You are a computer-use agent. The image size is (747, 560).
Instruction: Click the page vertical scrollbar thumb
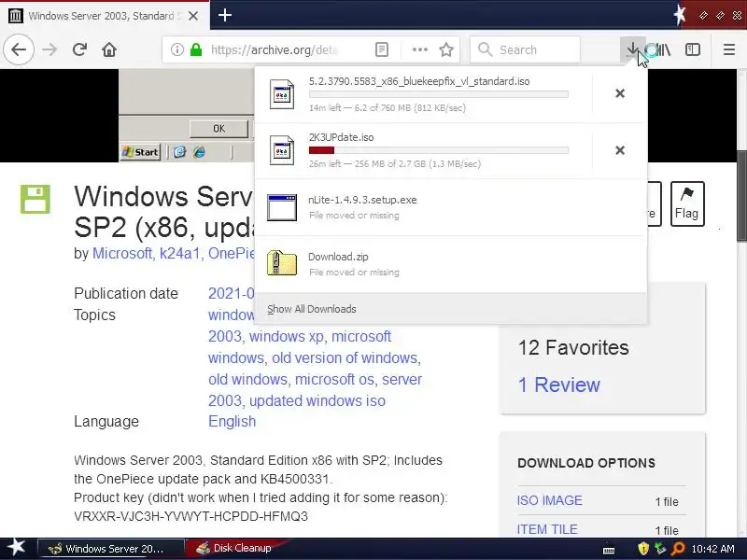[x=741, y=195]
